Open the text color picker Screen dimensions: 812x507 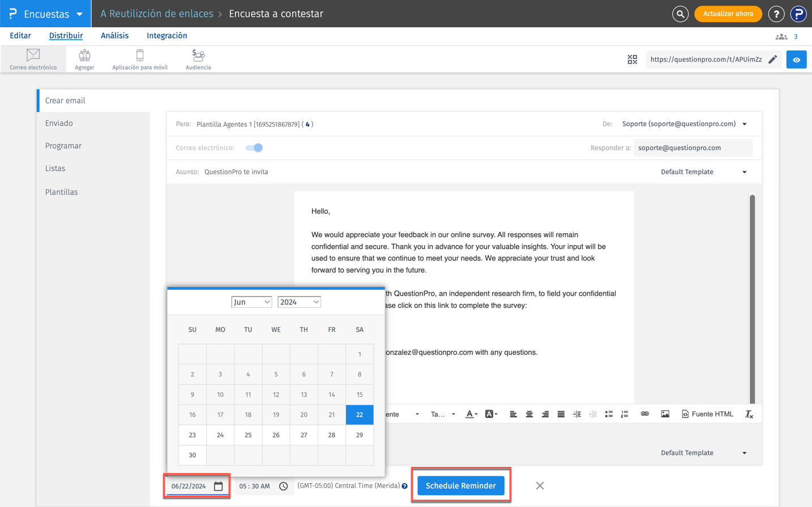pos(471,414)
